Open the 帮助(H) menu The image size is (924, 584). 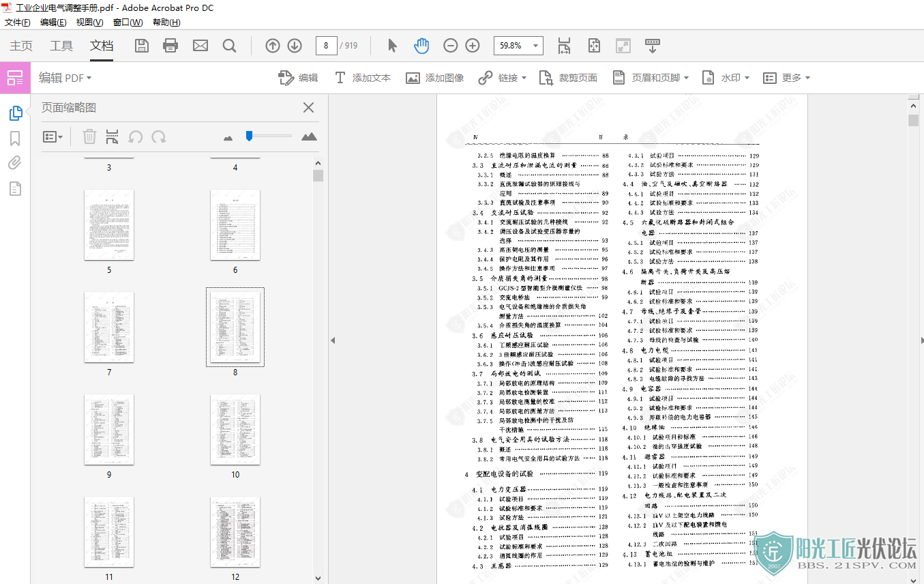(x=166, y=23)
